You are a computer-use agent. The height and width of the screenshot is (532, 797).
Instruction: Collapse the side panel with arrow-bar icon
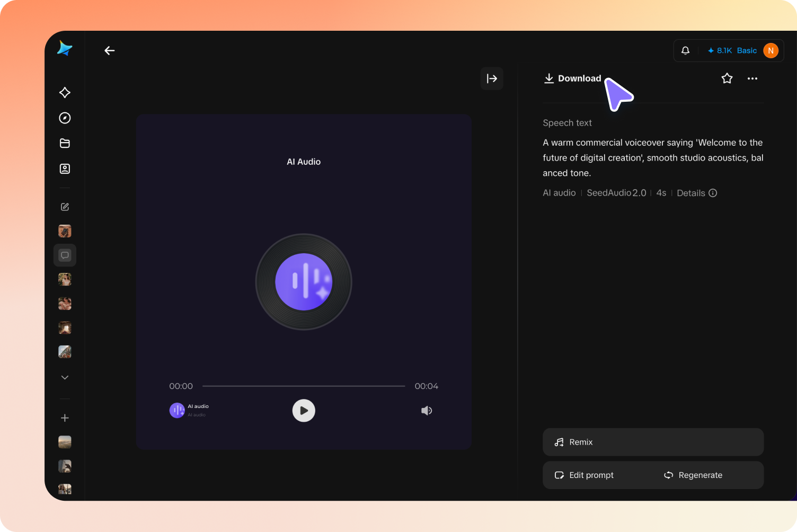(x=492, y=78)
